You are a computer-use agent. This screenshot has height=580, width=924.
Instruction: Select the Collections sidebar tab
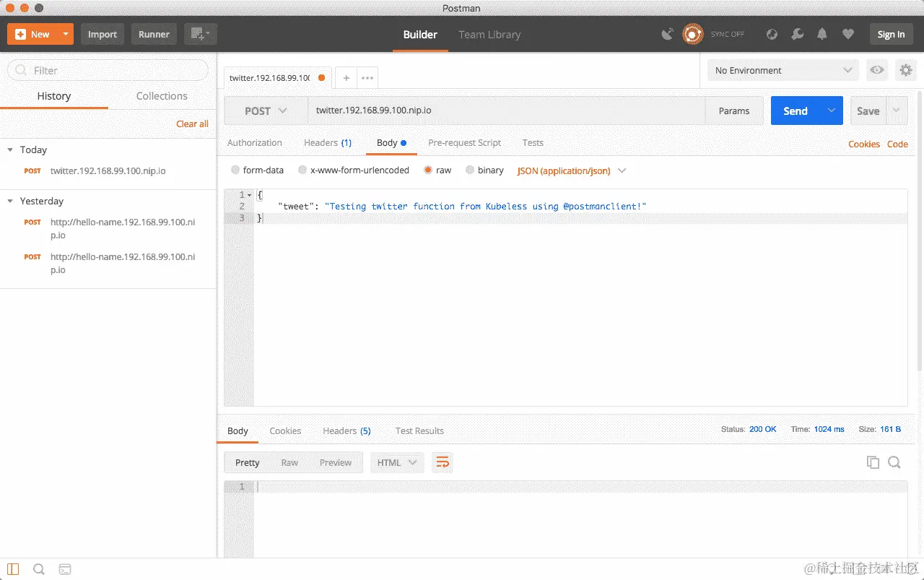[x=162, y=96]
